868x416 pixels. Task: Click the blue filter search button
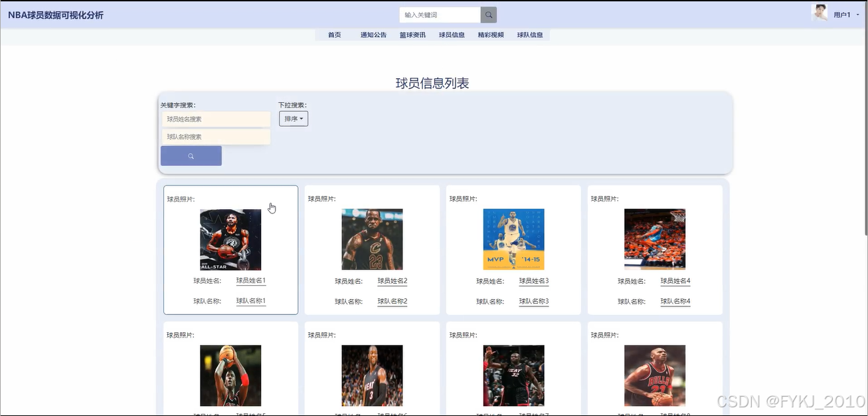(x=191, y=156)
